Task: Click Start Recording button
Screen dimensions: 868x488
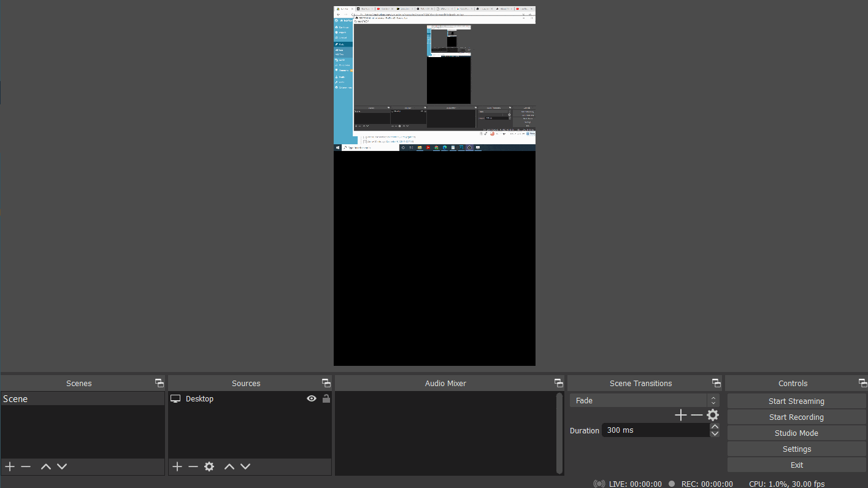Action: tap(796, 417)
